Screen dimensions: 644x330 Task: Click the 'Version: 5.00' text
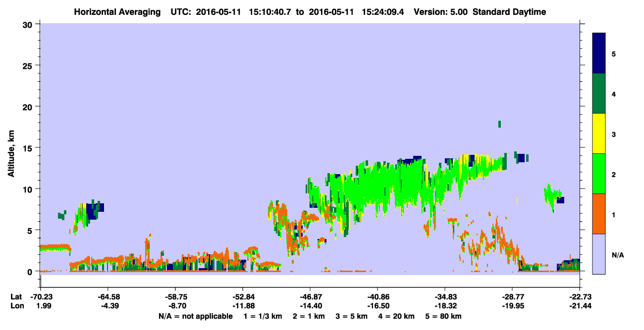[x=441, y=12]
